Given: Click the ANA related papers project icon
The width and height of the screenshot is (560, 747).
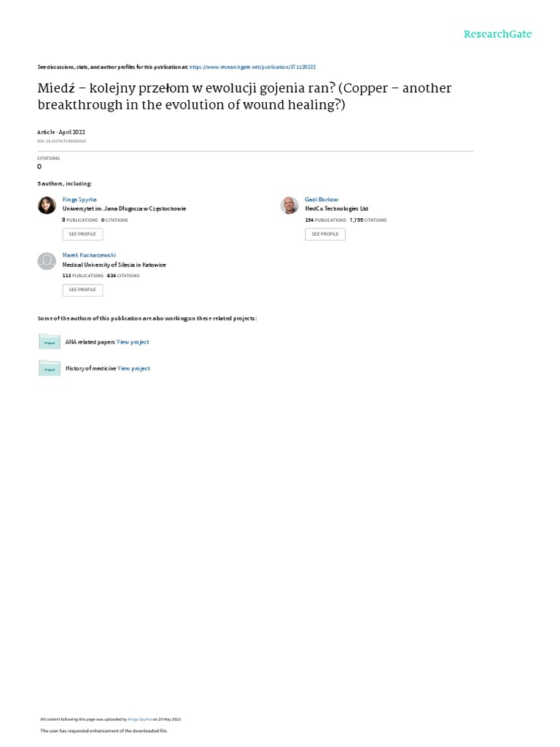Looking at the screenshot, I should click(x=50, y=341).
